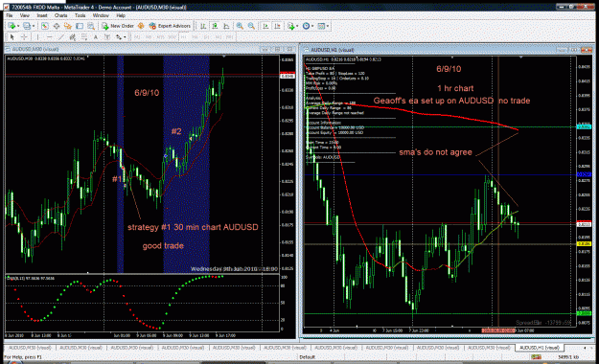Click the chart tabs scroll-right arrow

click(x=591, y=348)
